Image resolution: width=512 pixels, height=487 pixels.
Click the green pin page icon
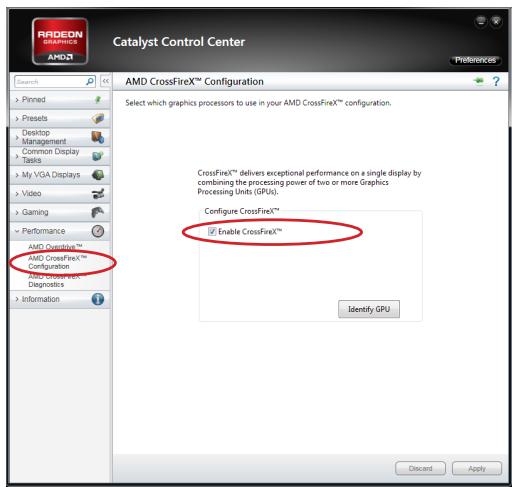point(479,81)
